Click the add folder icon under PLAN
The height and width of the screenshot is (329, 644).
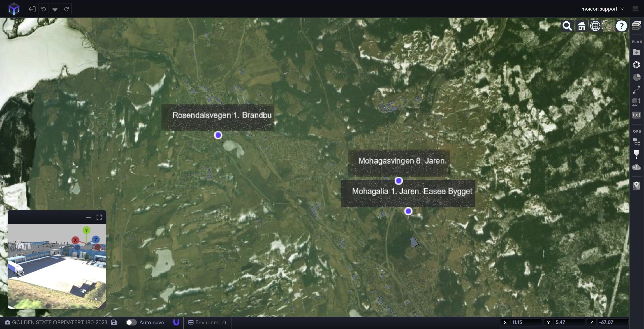click(x=636, y=52)
